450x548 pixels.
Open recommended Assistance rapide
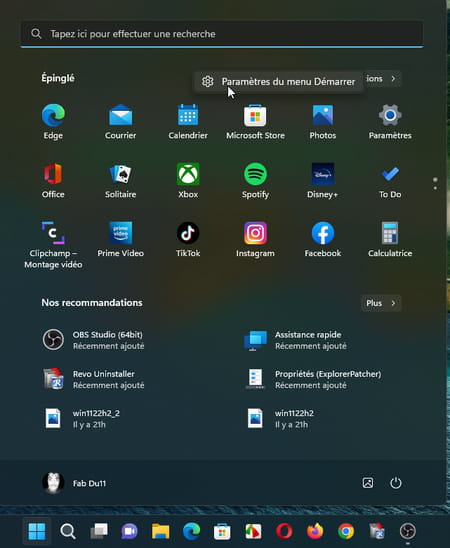pos(295,340)
